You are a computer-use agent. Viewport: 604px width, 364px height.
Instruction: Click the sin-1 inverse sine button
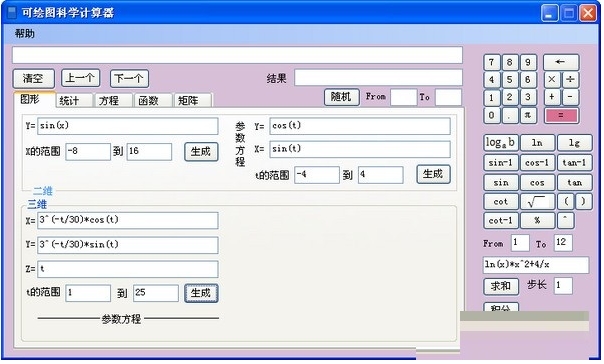500,163
